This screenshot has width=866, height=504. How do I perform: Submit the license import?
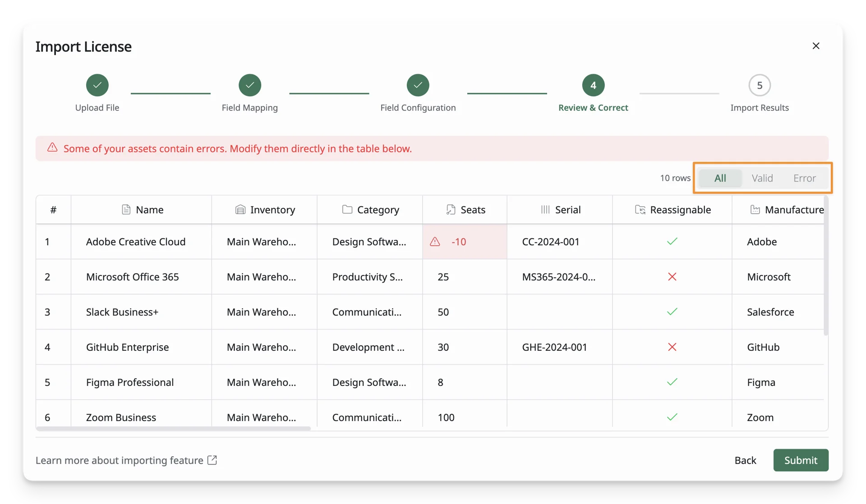(801, 460)
